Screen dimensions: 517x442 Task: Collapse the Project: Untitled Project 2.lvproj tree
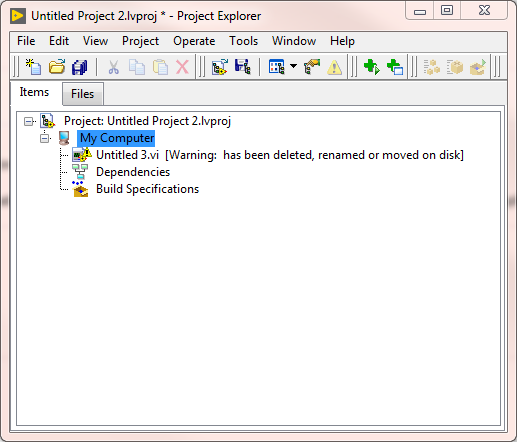pos(28,121)
